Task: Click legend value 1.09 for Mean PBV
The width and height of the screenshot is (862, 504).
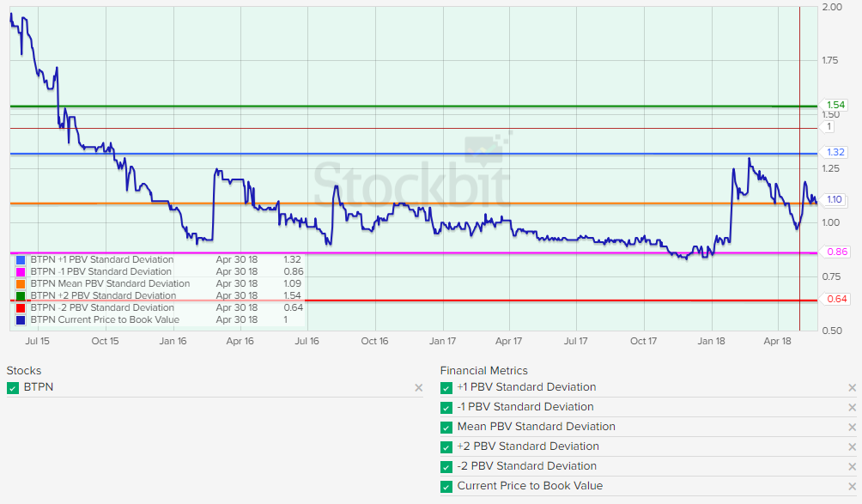Action: [293, 283]
